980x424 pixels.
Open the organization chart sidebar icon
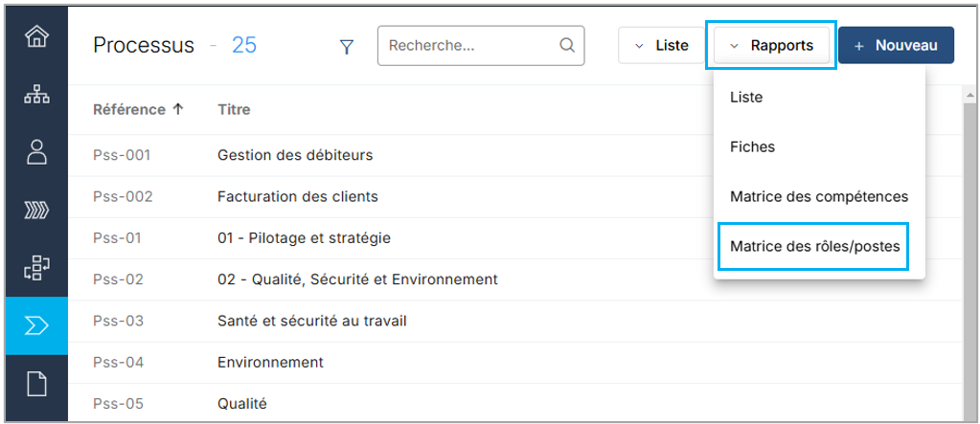coord(36,95)
